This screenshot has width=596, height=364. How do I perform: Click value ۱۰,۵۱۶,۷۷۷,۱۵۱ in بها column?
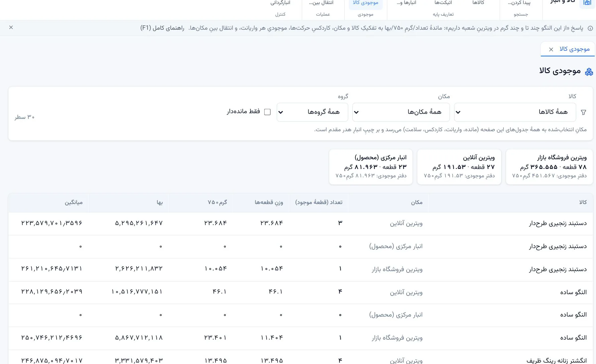[x=137, y=292]
